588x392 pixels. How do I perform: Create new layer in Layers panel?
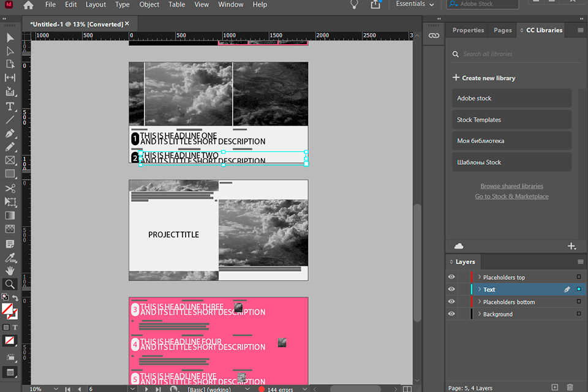click(555, 387)
